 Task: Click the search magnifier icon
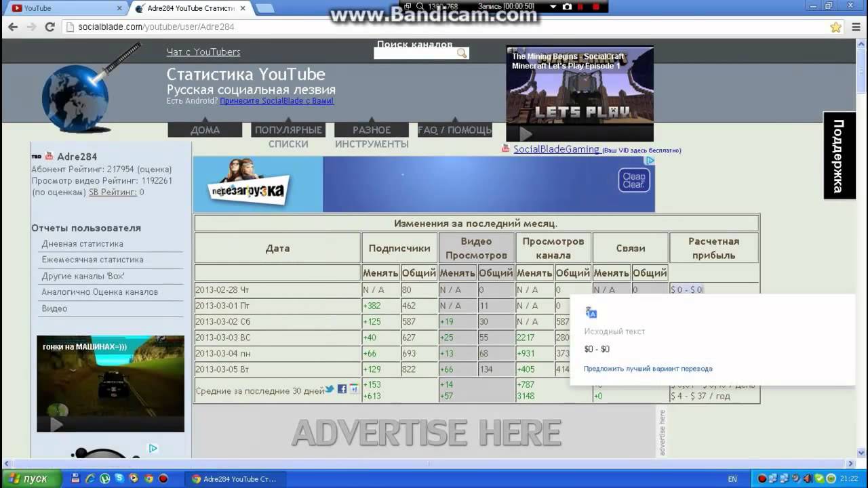click(x=462, y=53)
